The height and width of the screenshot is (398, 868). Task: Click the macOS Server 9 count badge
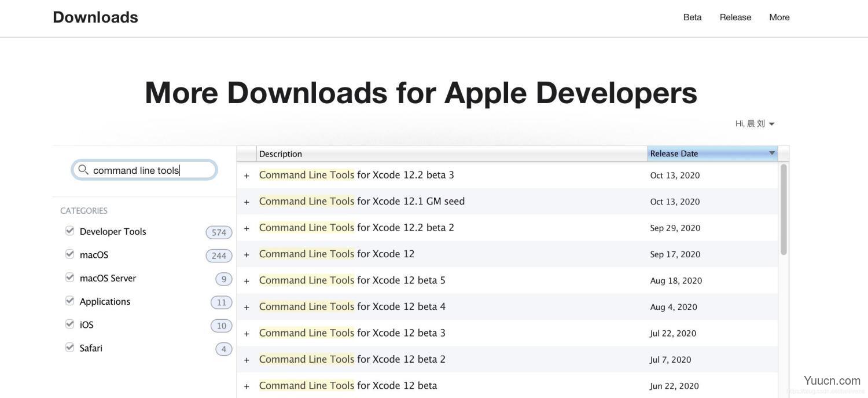click(224, 279)
